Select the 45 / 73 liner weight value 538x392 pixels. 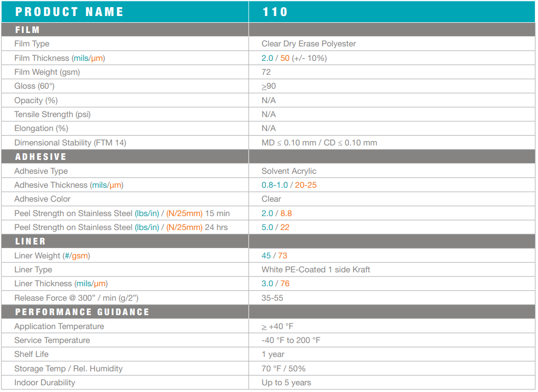click(x=275, y=256)
